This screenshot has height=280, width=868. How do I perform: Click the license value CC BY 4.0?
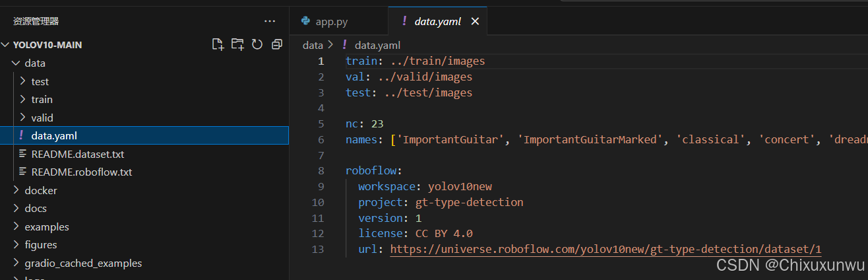444,233
